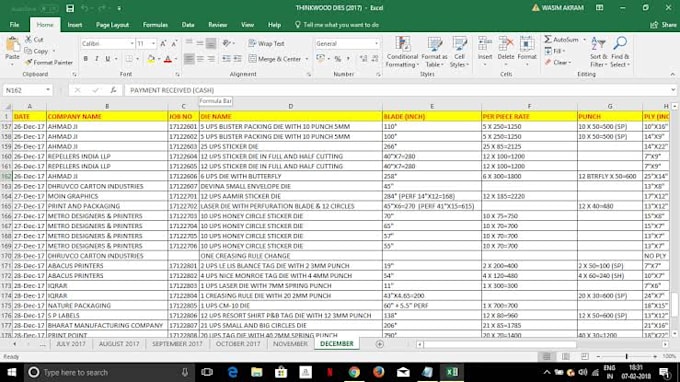Open the NOVEMBER sheet tab
The width and height of the screenshot is (680, 382).
[x=290, y=344]
